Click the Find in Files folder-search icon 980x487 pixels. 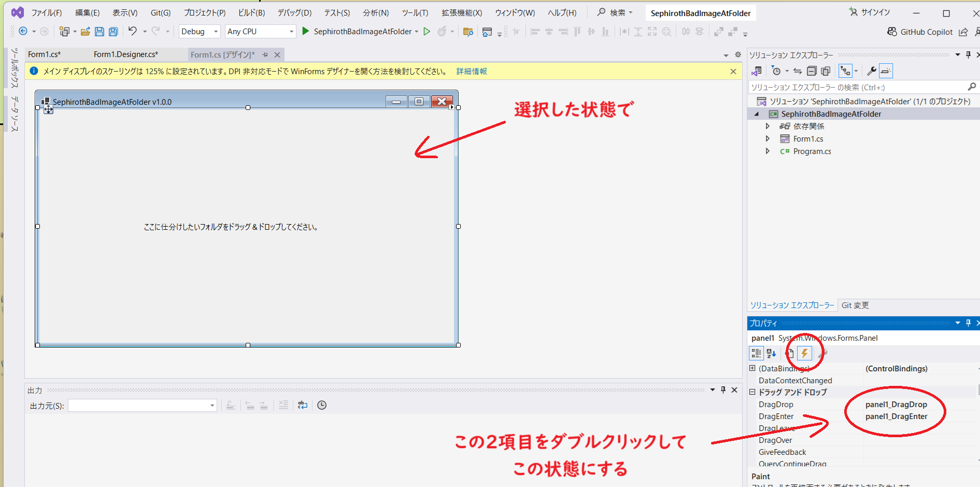click(468, 32)
